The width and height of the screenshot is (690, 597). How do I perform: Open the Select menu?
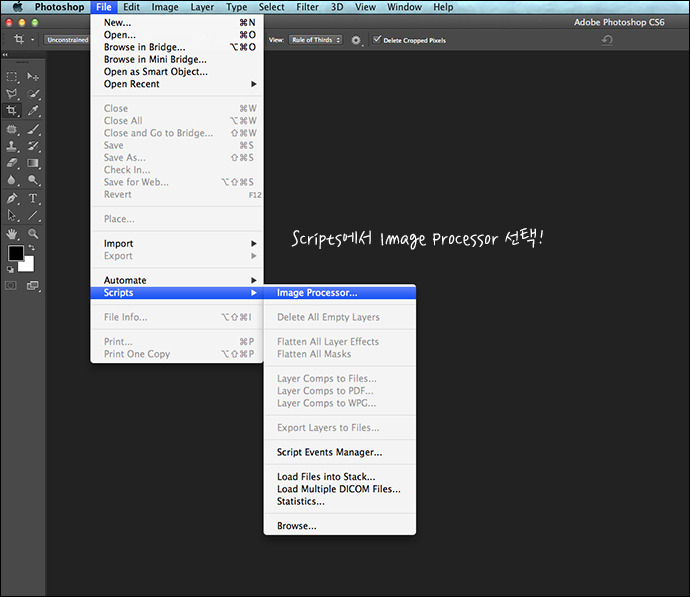point(272,7)
